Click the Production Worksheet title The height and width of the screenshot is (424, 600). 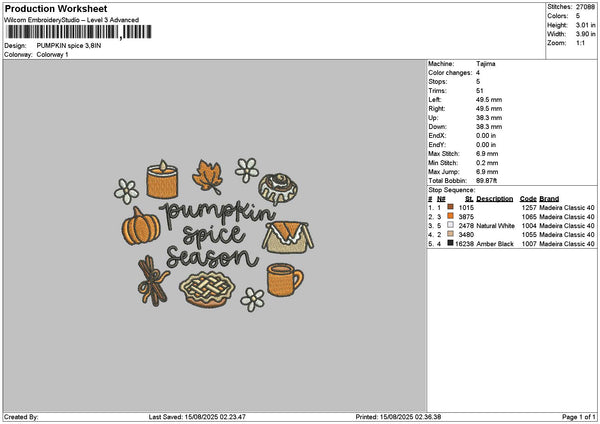tap(56, 9)
